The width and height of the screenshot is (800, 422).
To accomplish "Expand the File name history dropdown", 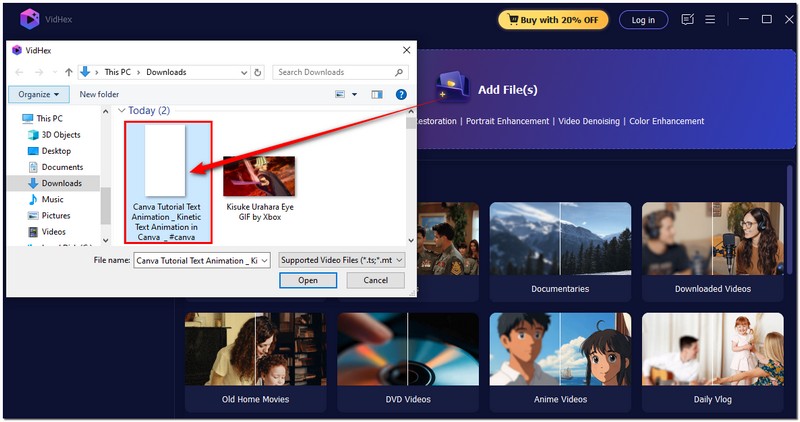I will point(264,260).
